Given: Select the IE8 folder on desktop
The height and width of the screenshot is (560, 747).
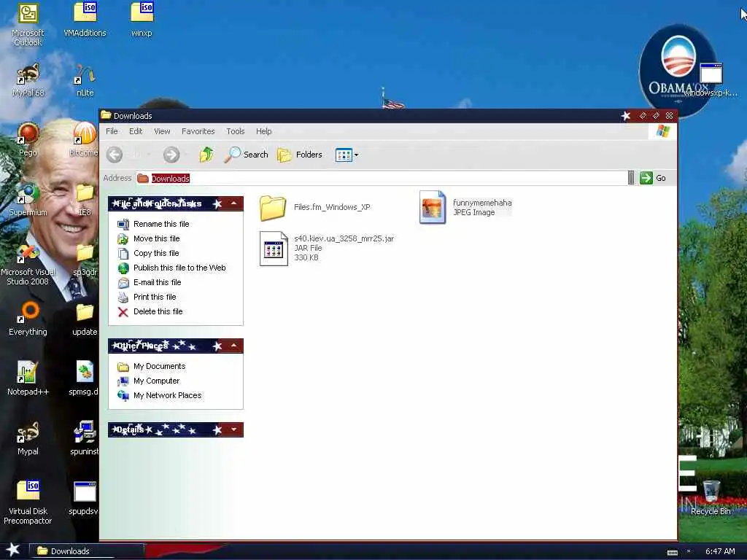Looking at the screenshot, I should pos(85,200).
